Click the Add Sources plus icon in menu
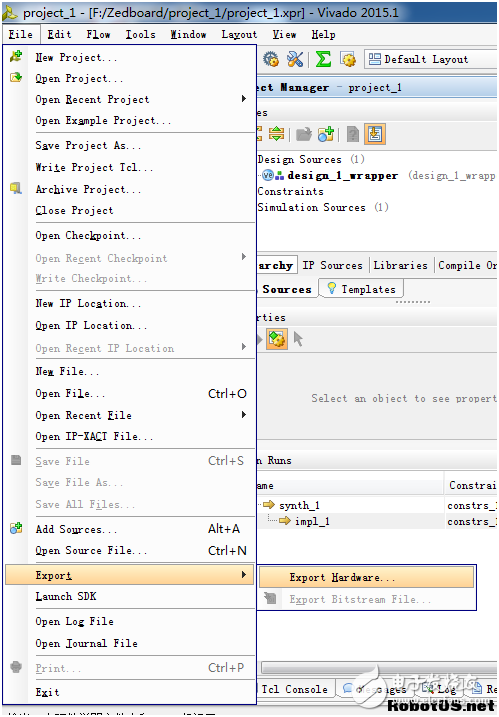Screen dimensions: 499x717 coord(16,528)
